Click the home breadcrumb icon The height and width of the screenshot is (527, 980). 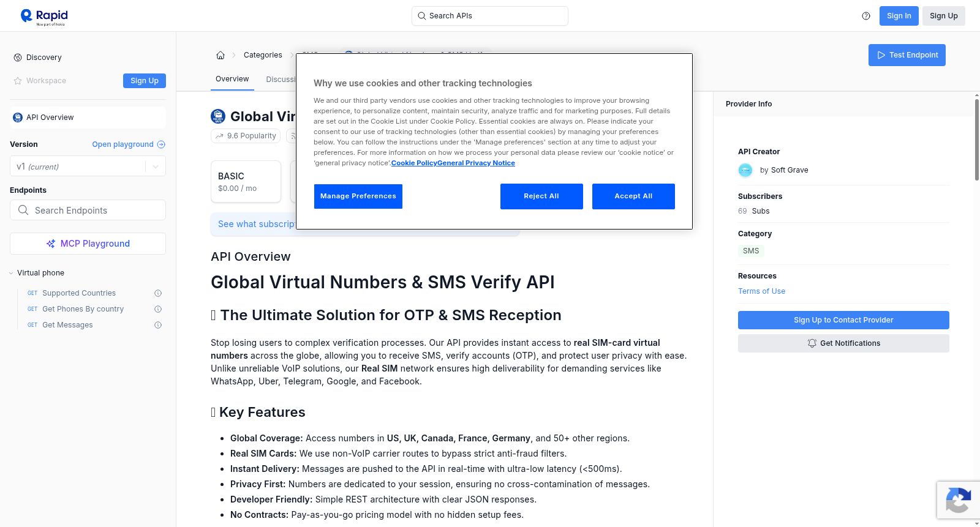point(221,55)
